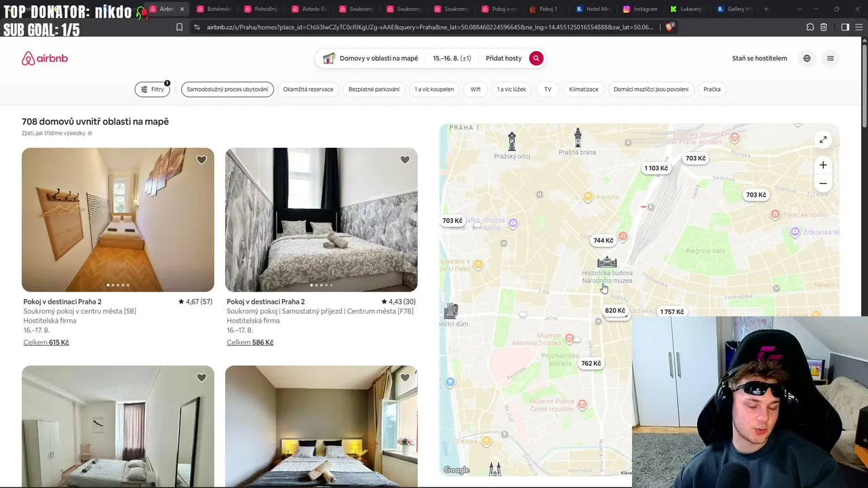
Task: Select the Pražský orloj landmark on map
Action: pyautogui.click(x=512, y=142)
